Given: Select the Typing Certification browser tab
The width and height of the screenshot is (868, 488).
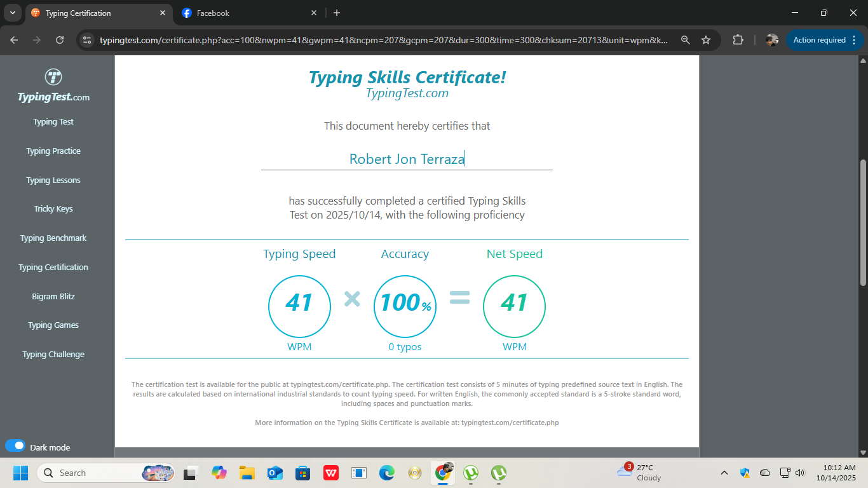Looking at the screenshot, I should tap(98, 13).
